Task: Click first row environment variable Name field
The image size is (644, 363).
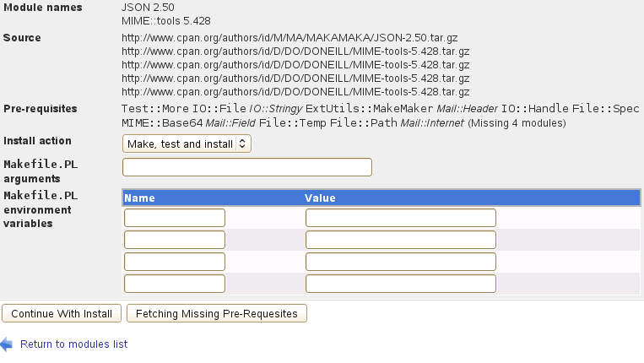Action: (x=175, y=218)
